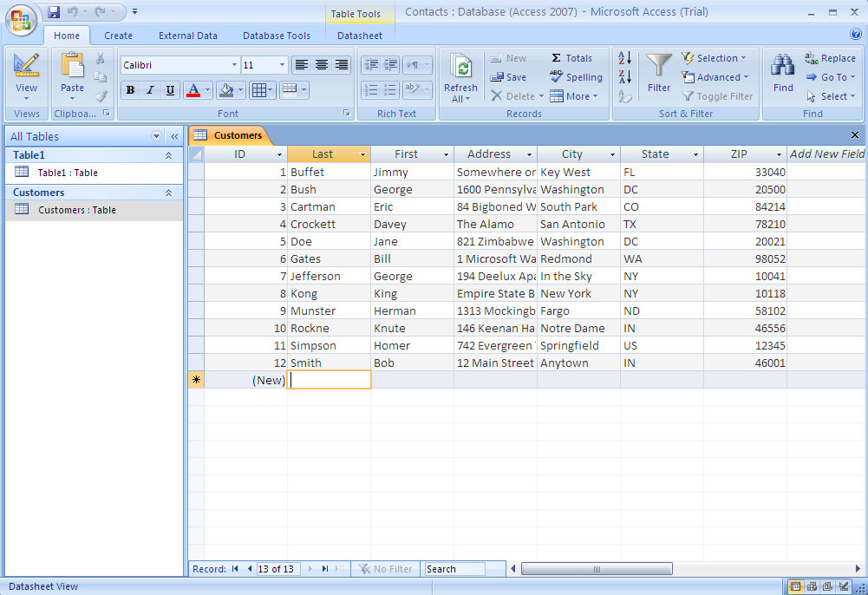Select the cell containing Crockett
Image resolution: width=868 pixels, height=595 pixels.
(x=329, y=224)
